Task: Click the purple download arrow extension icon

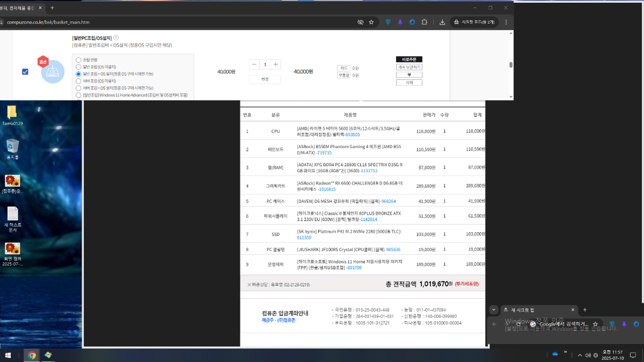Action: click(400, 22)
